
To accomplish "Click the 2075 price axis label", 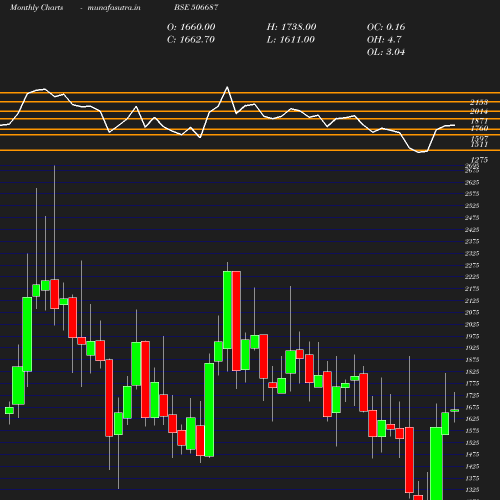I will tap(472, 312).
